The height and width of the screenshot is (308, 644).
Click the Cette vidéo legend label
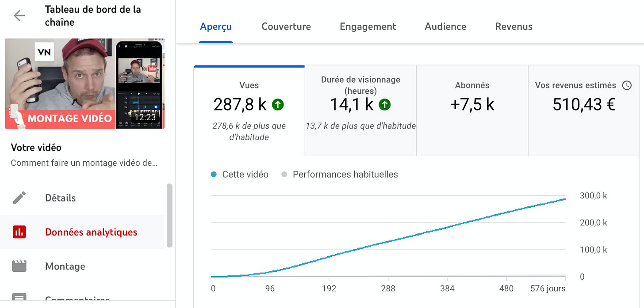point(245,175)
